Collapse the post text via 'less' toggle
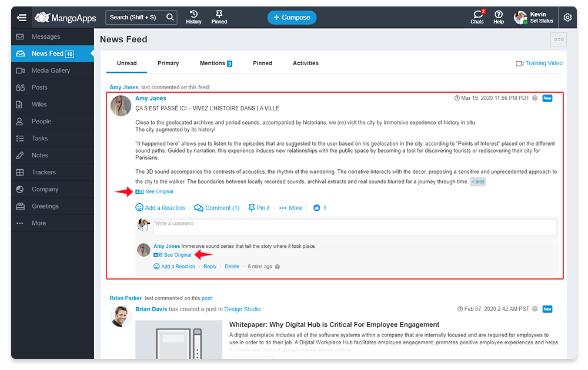Image resolution: width=588 pixels, height=370 pixels. pyautogui.click(x=477, y=181)
